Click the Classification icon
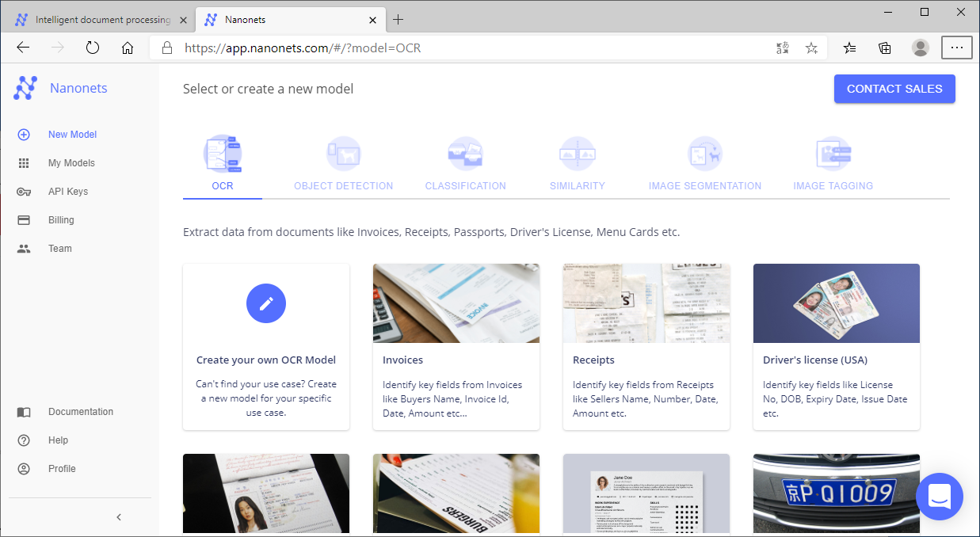 (x=465, y=154)
